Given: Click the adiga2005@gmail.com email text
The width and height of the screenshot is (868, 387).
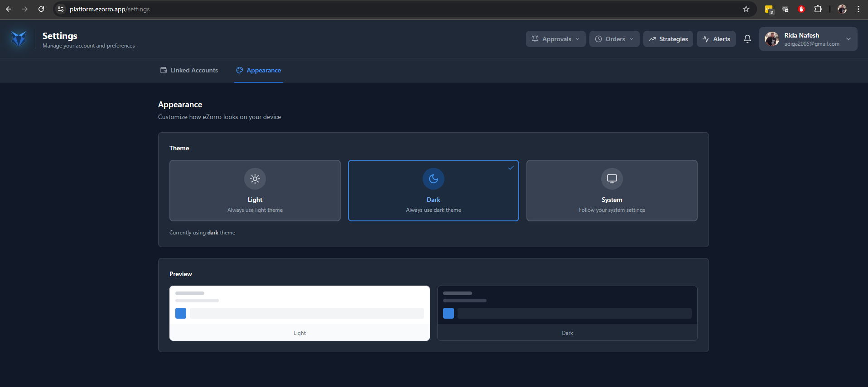Looking at the screenshot, I should click(x=812, y=44).
